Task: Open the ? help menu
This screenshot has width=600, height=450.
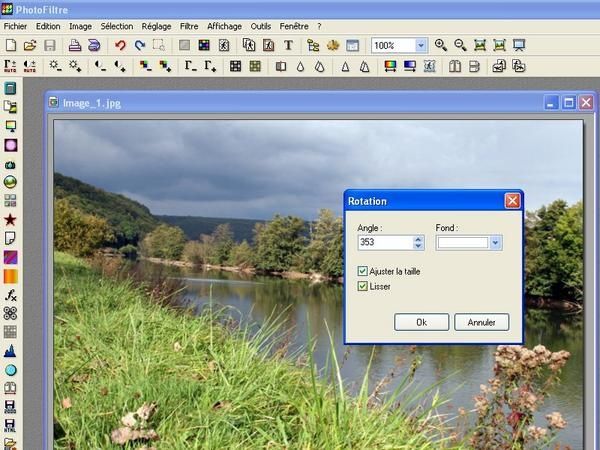Action: tap(319, 26)
